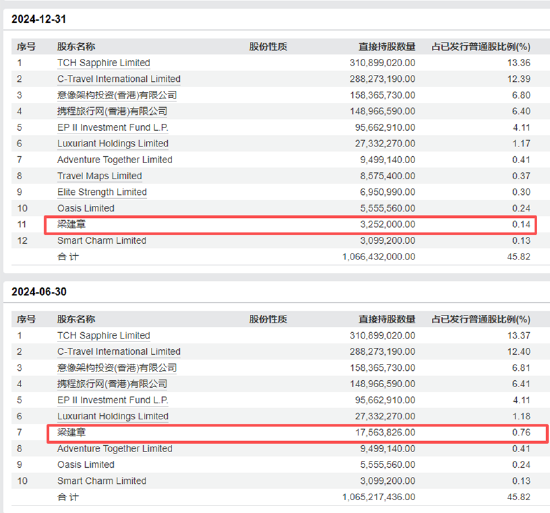Select Elite Strength Limited shareholder link
Image resolution: width=550 pixels, height=513 pixels.
[102, 192]
